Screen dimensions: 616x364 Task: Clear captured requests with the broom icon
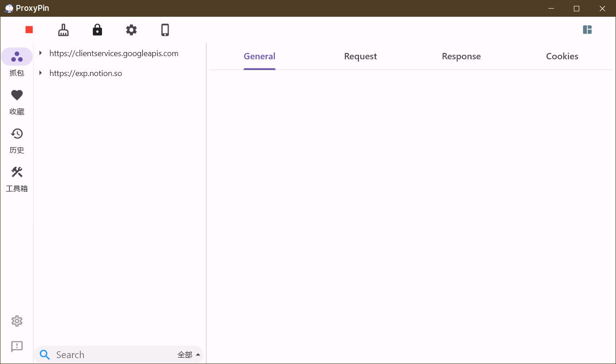[x=63, y=30]
